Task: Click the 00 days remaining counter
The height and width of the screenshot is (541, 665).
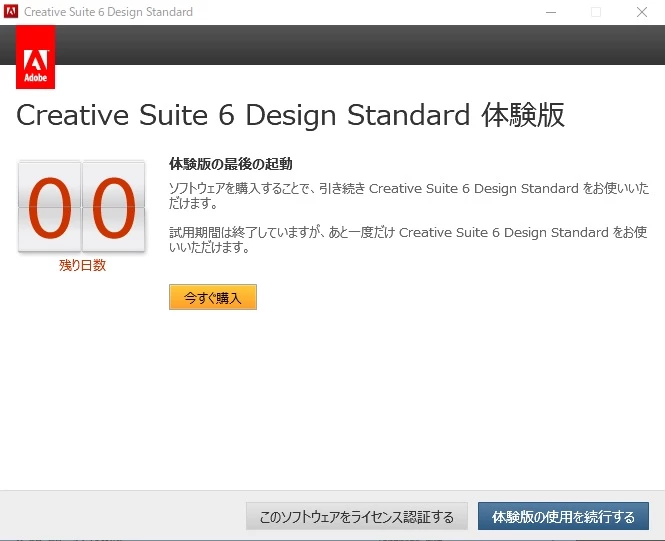Action: pos(81,206)
